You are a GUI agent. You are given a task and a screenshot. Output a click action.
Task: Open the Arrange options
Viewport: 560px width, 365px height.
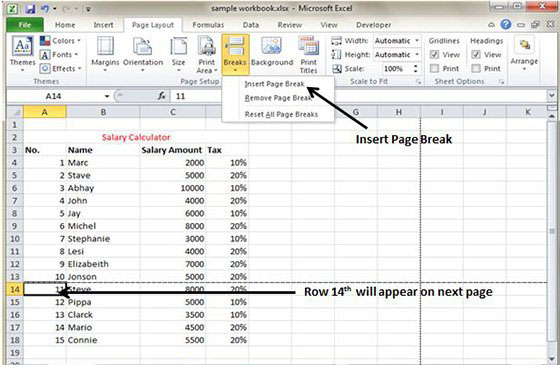[524, 53]
